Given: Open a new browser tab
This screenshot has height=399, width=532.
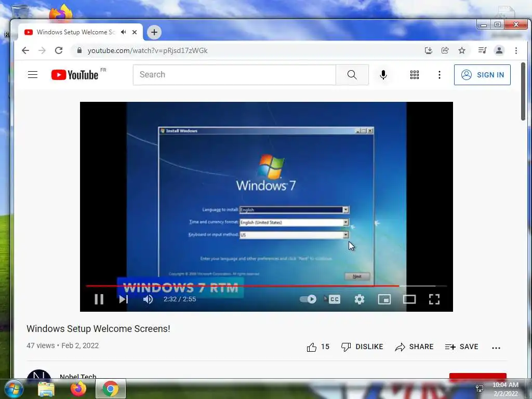Looking at the screenshot, I should click(154, 32).
